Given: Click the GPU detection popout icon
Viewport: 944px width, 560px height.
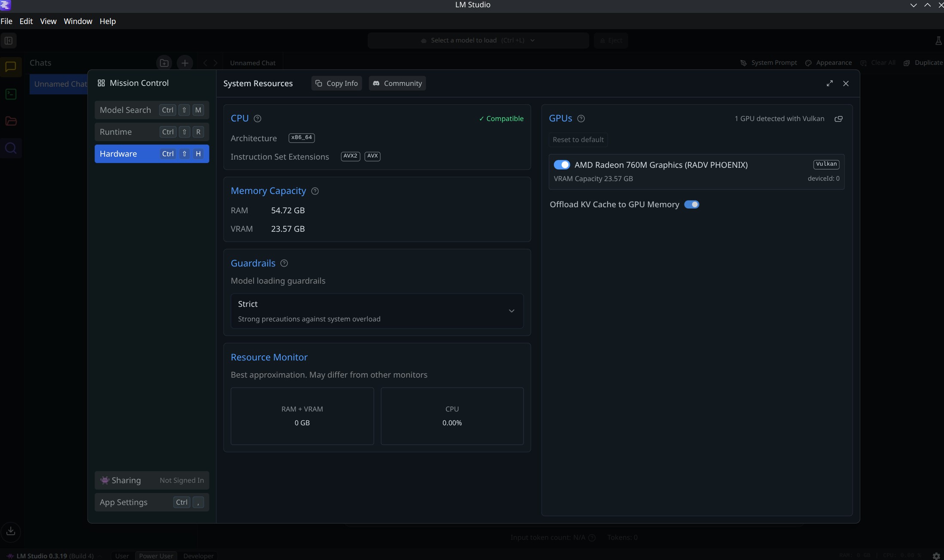Looking at the screenshot, I should coord(838,119).
